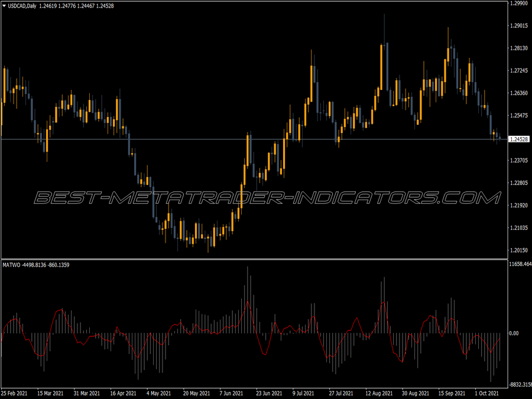The height and width of the screenshot is (399, 532).
Task: Click the price scale value 1.23705
Action: (519, 160)
